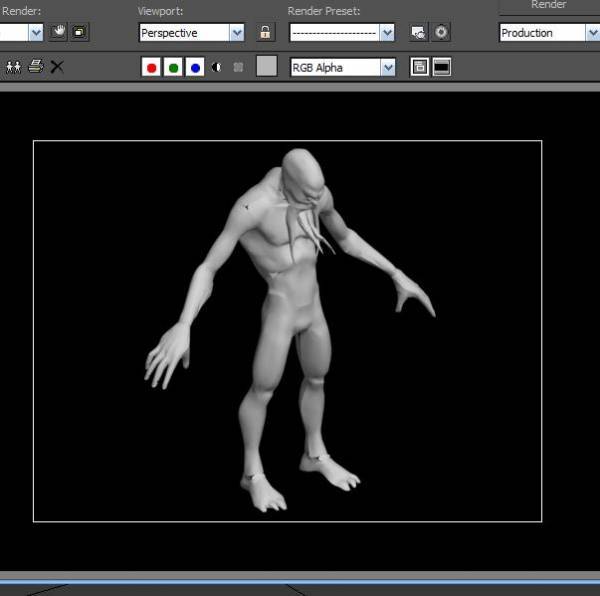This screenshot has width=600, height=596.
Task: Open the Production render mode dropdown
Action: coord(591,32)
